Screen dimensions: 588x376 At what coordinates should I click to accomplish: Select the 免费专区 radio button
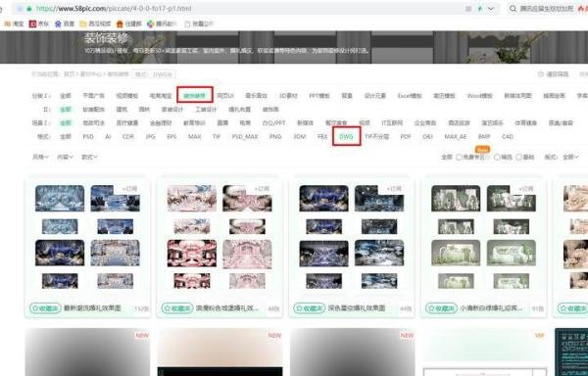459,158
